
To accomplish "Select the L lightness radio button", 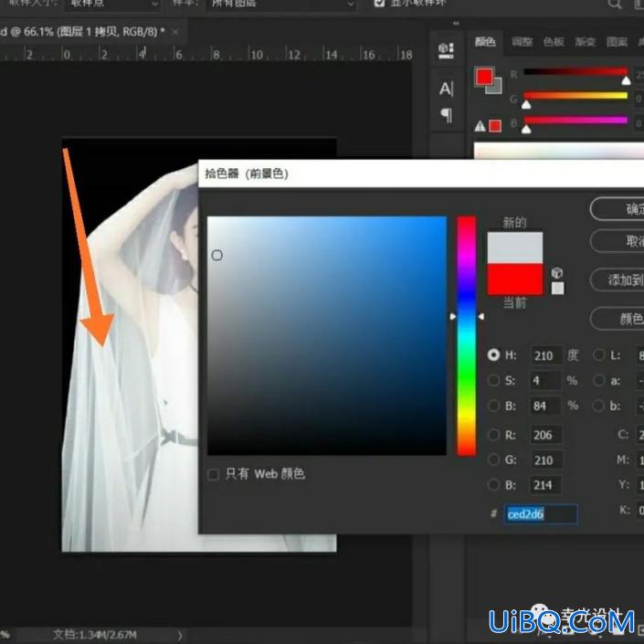I will (x=599, y=354).
